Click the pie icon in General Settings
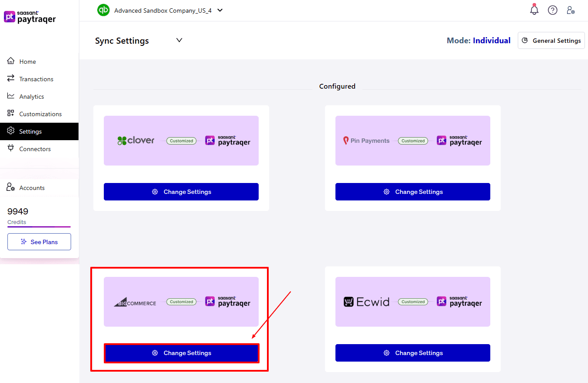This screenshot has height=383, width=588. tap(525, 40)
